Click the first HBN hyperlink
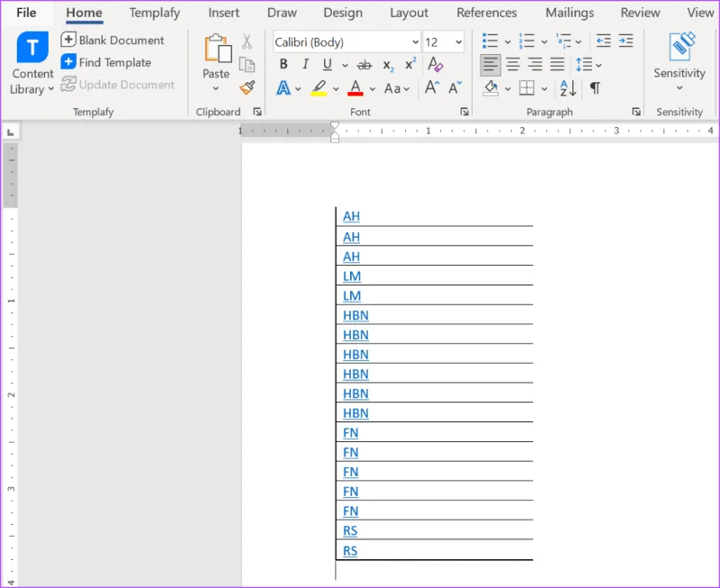The image size is (720, 588). (x=355, y=315)
